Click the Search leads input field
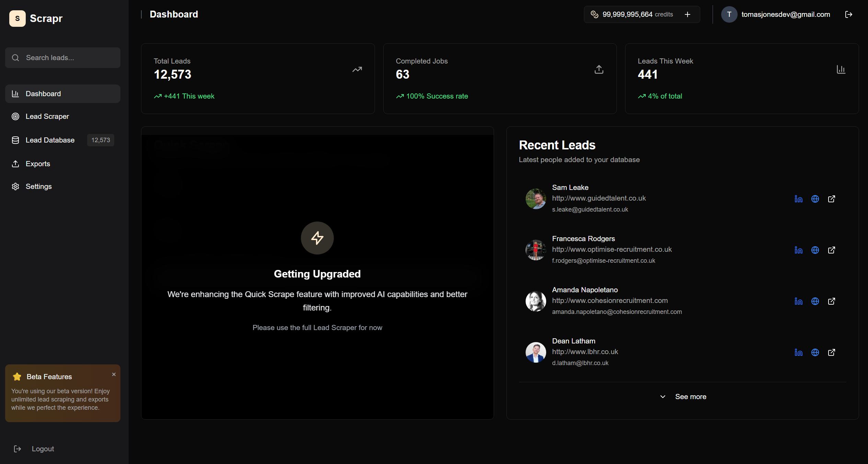 click(x=62, y=58)
